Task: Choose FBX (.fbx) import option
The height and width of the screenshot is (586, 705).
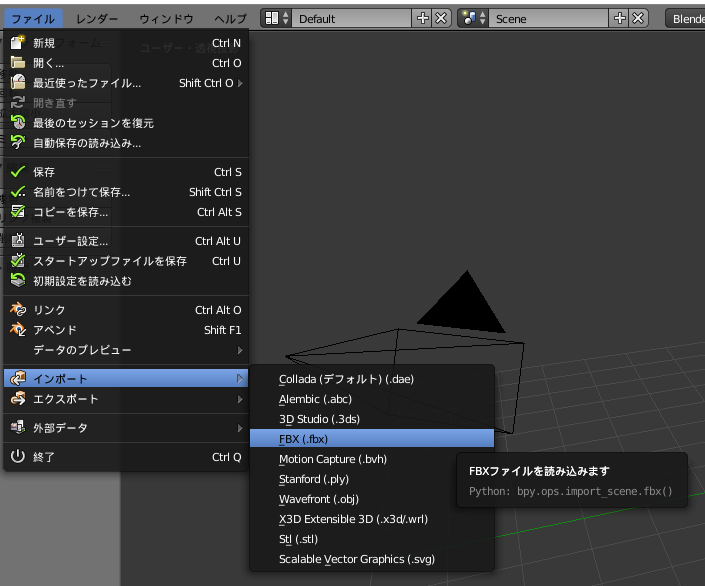Action: tap(372, 438)
